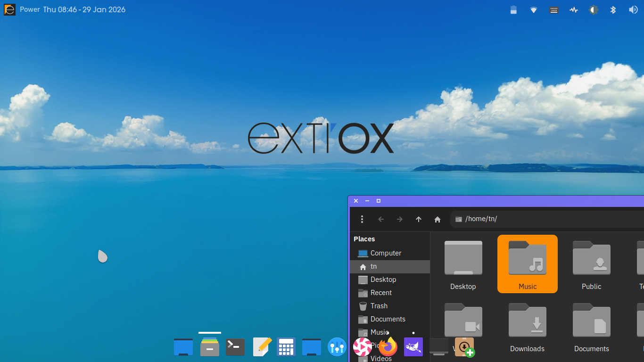This screenshot has width=644, height=362.
Task: Select the highlighted Music folder in file view
Action: click(528, 264)
